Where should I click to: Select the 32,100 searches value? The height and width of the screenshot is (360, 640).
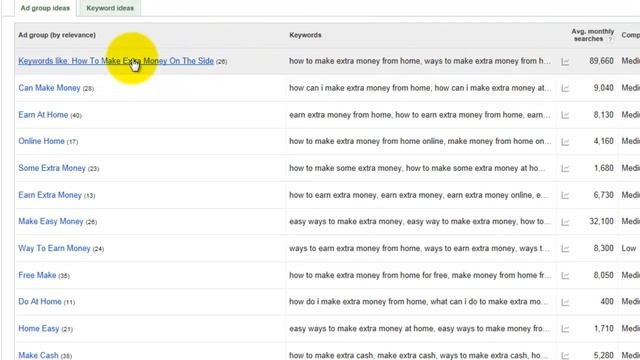pos(601,221)
